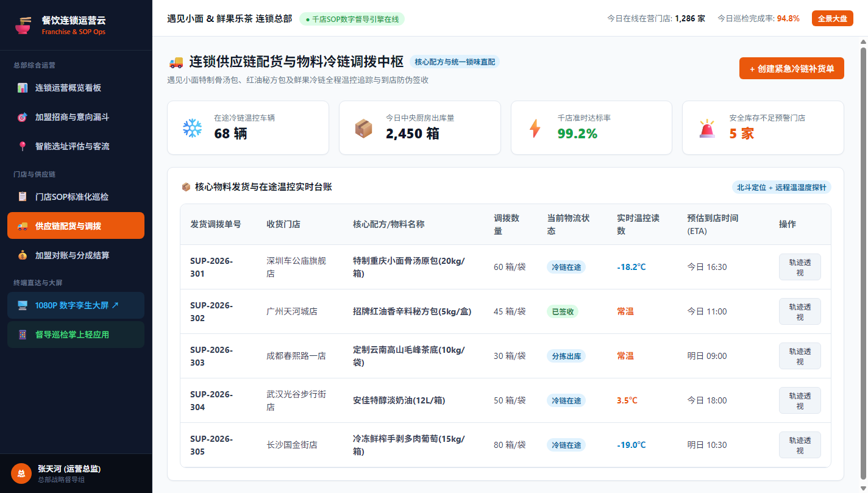
Task: Click the package icon beside 核心物料发货 heading
Action: (x=186, y=187)
